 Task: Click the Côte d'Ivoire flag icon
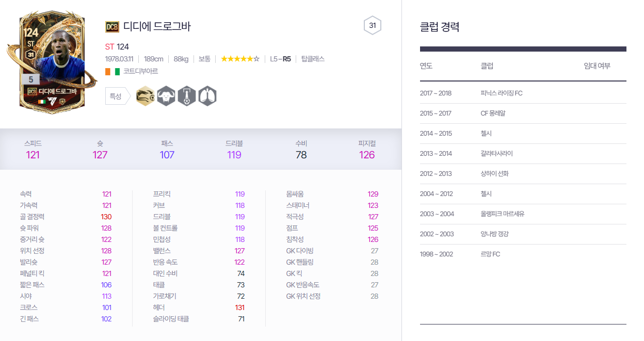pyautogui.click(x=112, y=71)
